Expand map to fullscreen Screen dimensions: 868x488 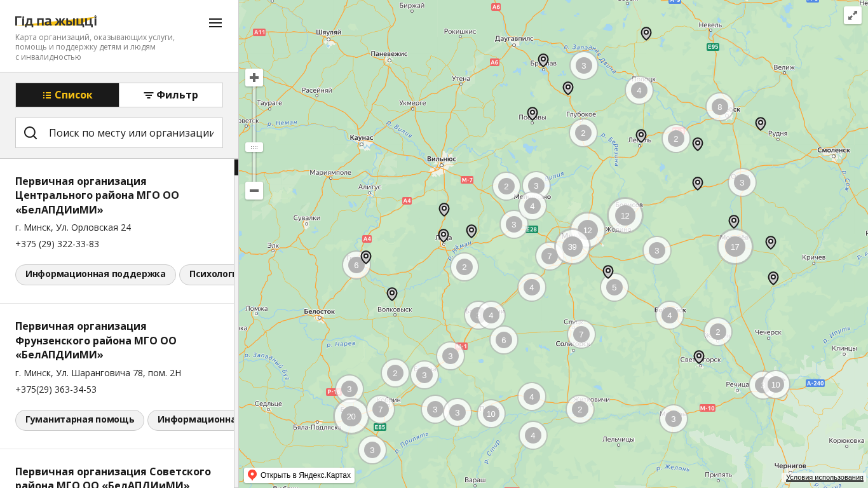pos(852,15)
